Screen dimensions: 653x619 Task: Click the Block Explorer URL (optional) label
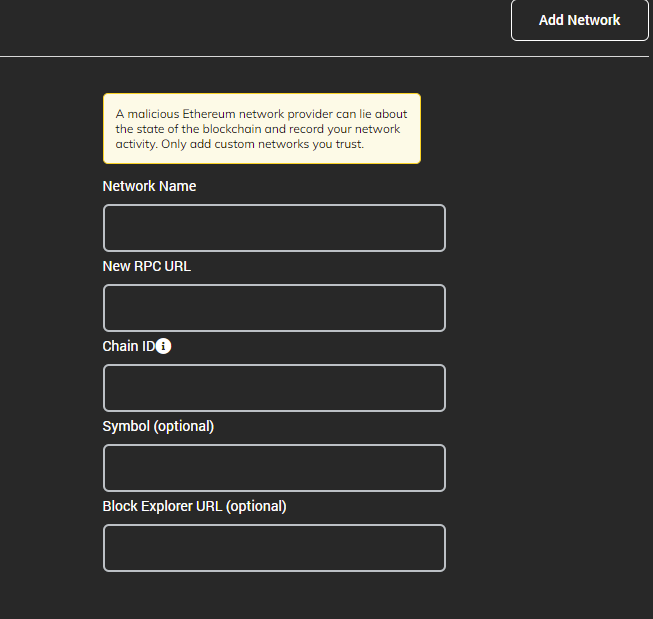coord(194,506)
